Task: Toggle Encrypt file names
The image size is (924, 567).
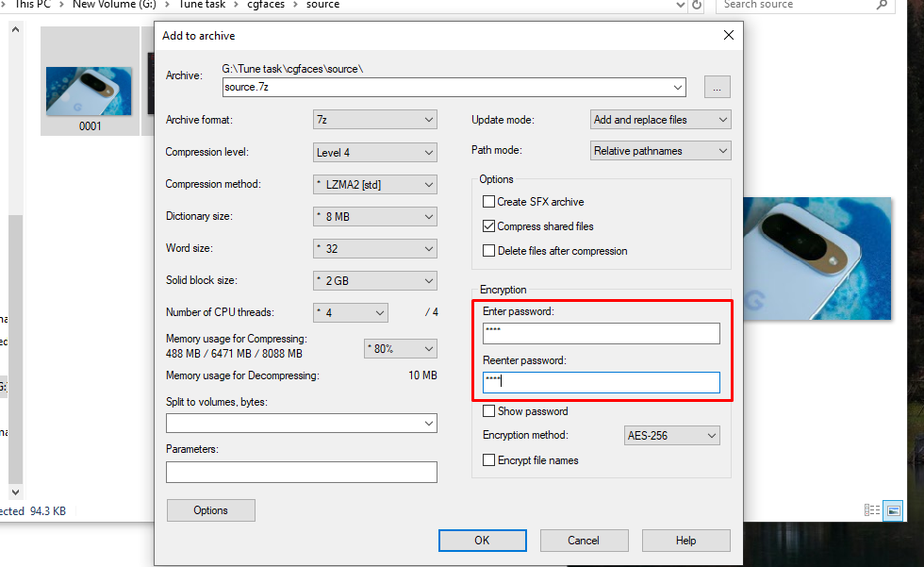Action: (488, 459)
